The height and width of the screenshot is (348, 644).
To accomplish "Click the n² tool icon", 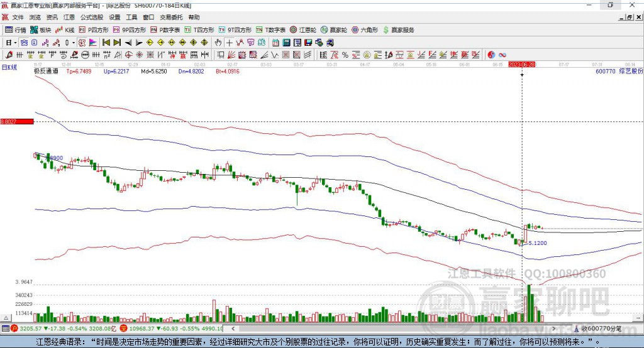I will 107,55.
